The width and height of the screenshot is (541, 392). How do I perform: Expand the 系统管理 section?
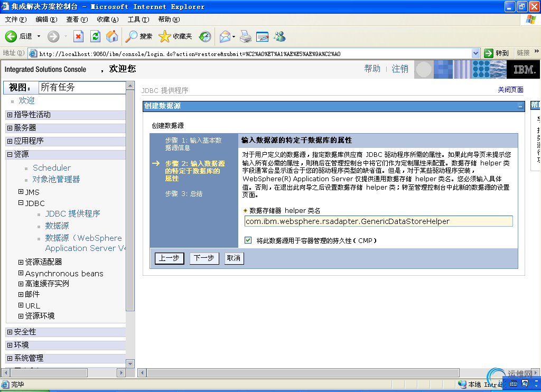coord(10,358)
